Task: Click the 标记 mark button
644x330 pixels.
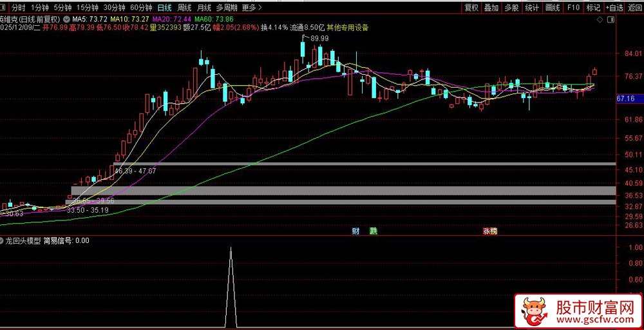Action: (x=594, y=7)
